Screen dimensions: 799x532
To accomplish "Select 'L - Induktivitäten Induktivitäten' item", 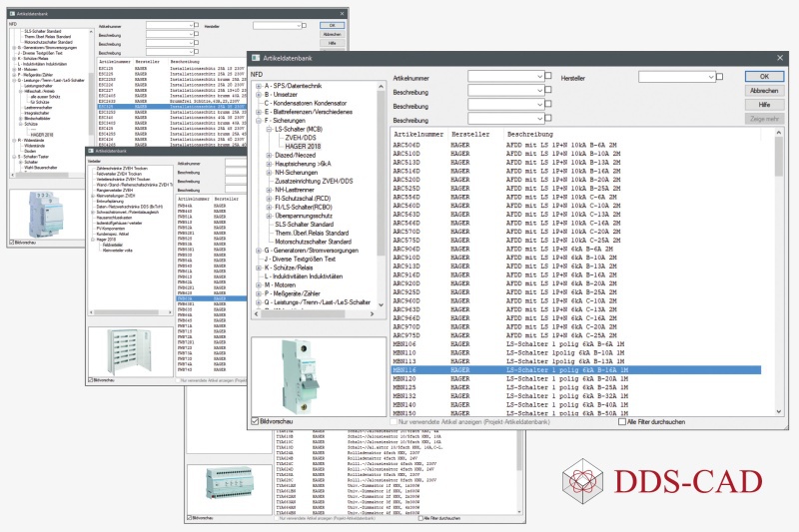I will click(304, 276).
